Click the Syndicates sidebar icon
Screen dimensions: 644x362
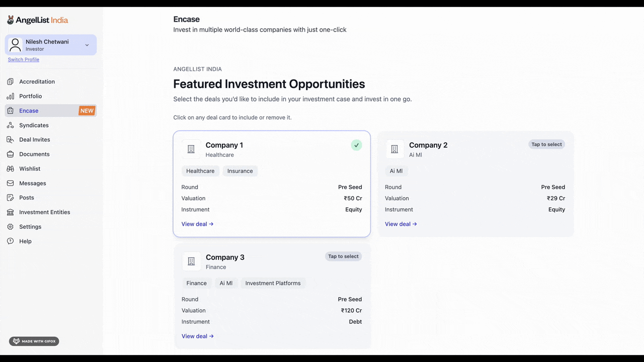[x=10, y=125]
